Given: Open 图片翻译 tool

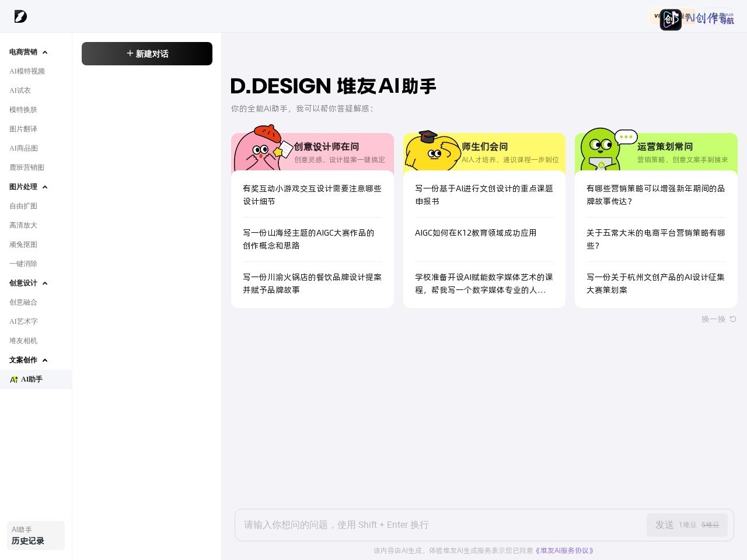Looking at the screenshot, I should (x=23, y=129).
